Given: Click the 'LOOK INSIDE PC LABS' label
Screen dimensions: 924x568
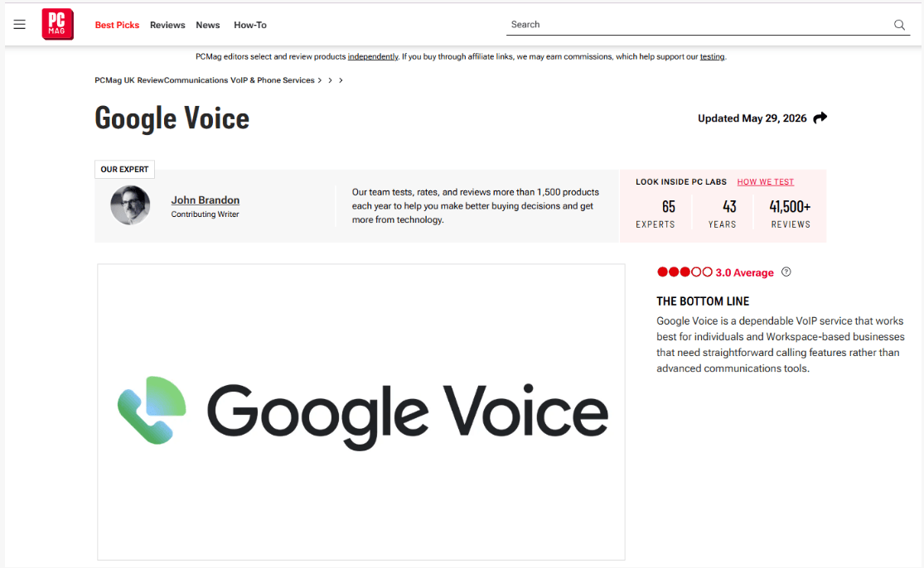Looking at the screenshot, I should point(681,182).
